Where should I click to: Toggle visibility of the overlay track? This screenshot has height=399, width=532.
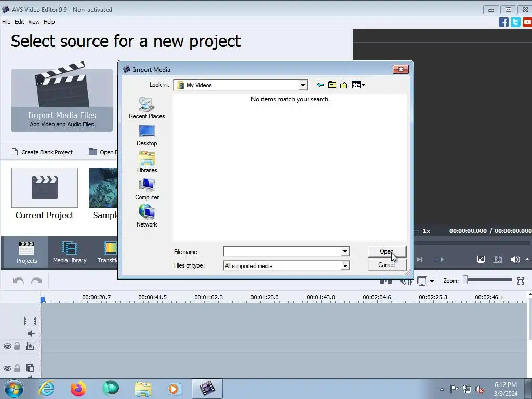[7, 368]
